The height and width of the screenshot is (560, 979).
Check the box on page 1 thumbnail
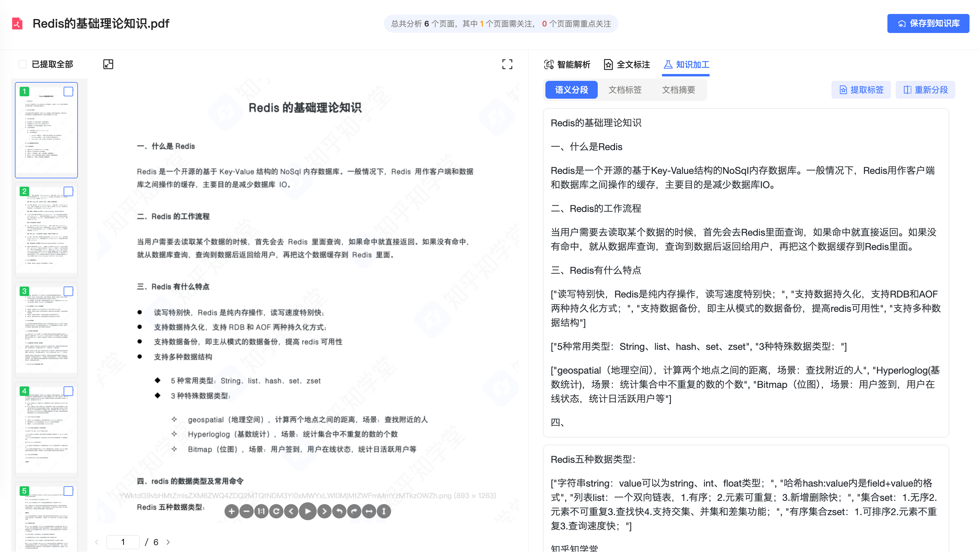68,92
